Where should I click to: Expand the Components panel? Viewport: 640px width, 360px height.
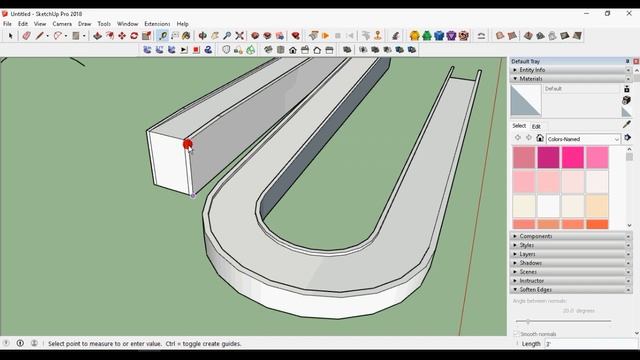(x=571, y=236)
